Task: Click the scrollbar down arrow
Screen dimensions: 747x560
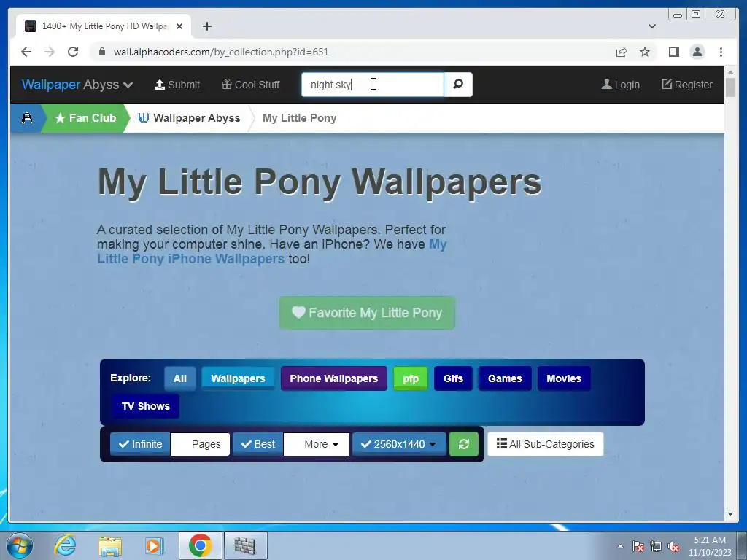Action: pyautogui.click(x=730, y=514)
